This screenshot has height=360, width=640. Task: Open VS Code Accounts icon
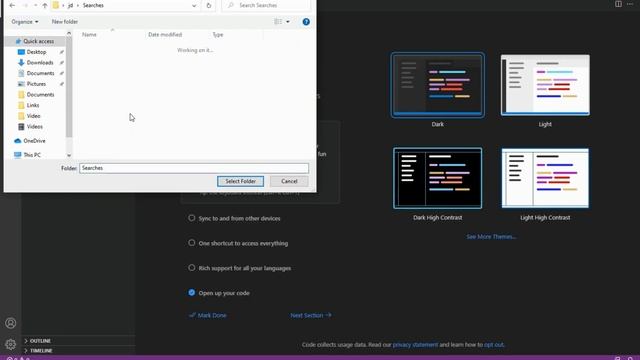(x=11, y=323)
